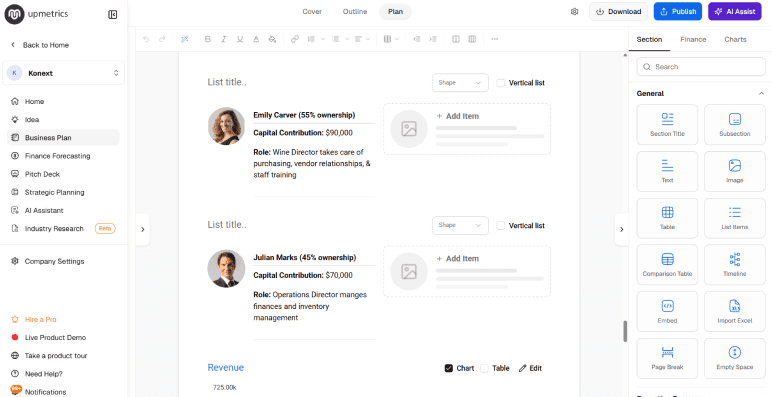This screenshot has width=772, height=397.
Task: Click the decrease indent icon
Action: [x=417, y=39]
